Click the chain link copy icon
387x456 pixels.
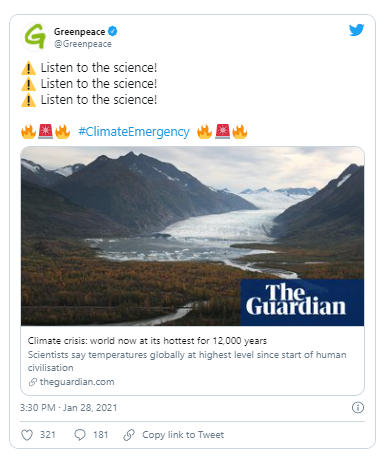[129, 435]
